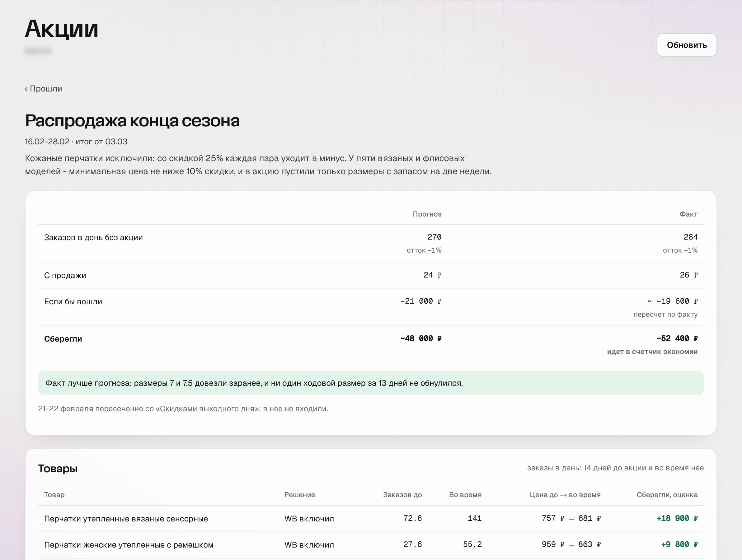Click orders-before value 72,6
This screenshot has height=560, width=742.
click(x=412, y=518)
